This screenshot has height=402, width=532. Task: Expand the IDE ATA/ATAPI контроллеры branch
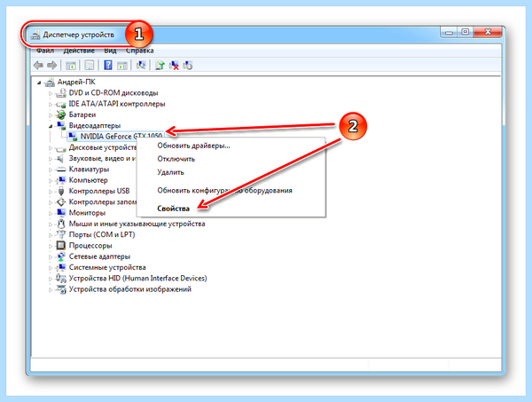coord(51,104)
